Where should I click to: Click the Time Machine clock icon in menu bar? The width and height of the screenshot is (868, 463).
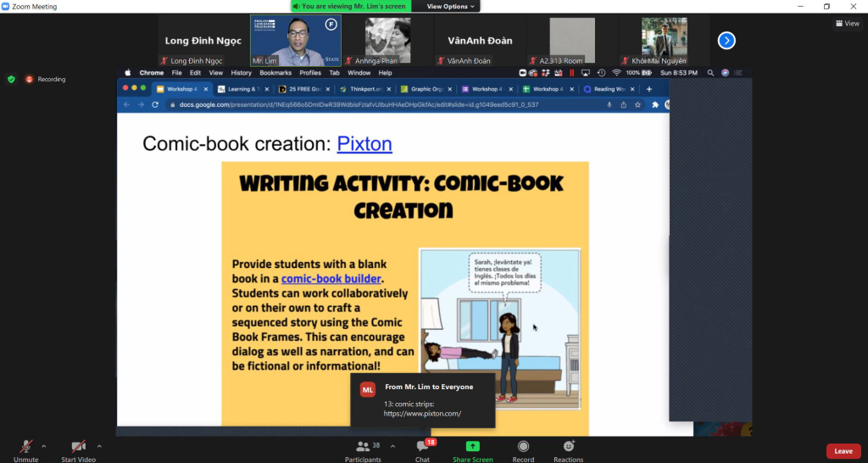tap(601, 73)
